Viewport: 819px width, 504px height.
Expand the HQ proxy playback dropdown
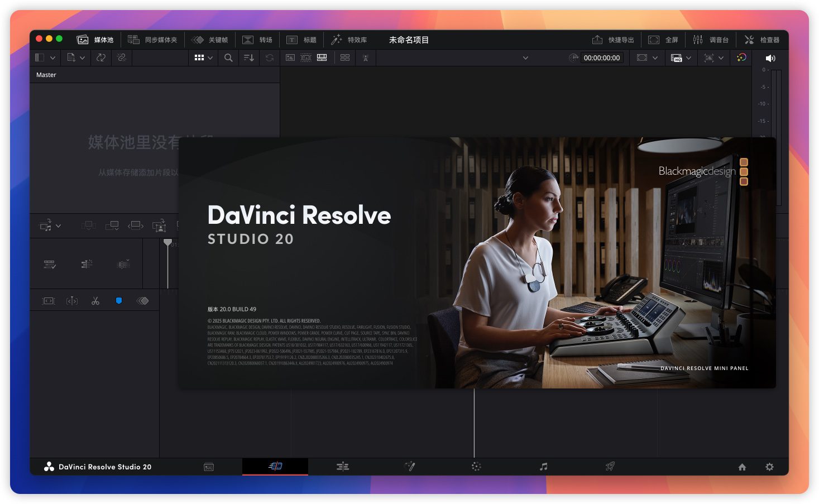688,57
